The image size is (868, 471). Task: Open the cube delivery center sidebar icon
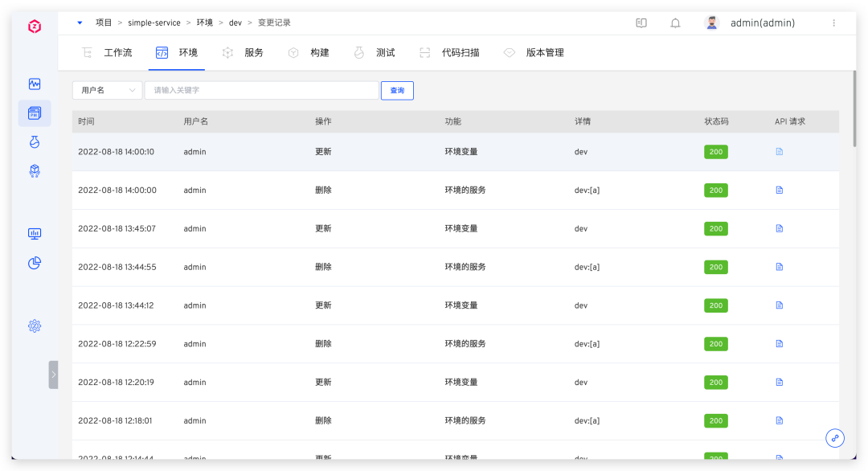(x=35, y=171)
